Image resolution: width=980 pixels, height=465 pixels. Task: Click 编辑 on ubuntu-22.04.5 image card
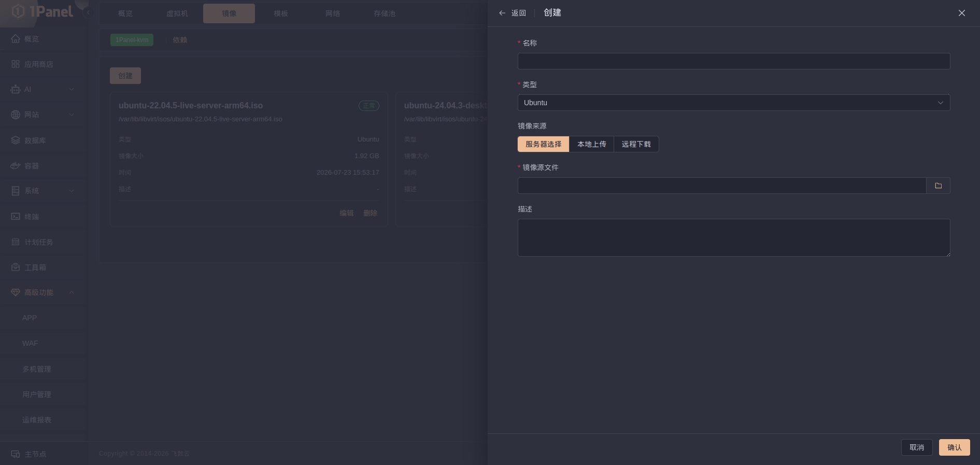347,213
